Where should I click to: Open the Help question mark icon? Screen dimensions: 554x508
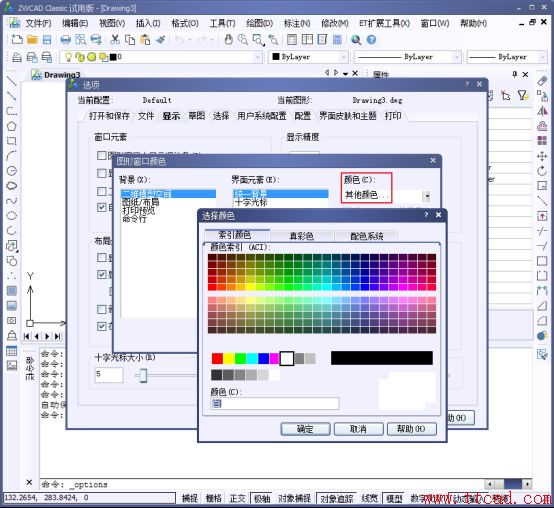371,40
